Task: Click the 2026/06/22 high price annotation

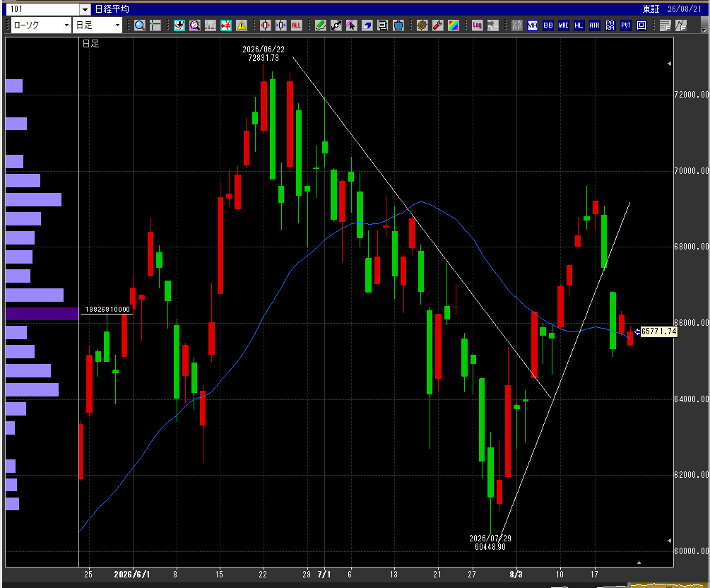Action: 263,54
